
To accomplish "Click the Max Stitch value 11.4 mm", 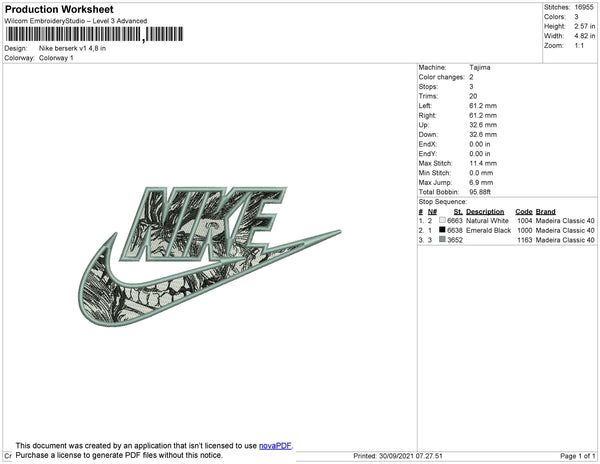I will tap(483, 163).
